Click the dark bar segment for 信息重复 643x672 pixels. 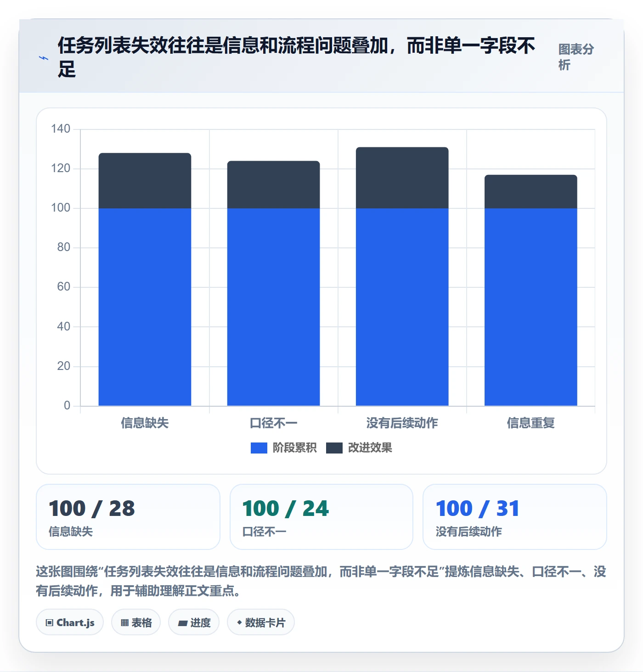tap(531, 192)
